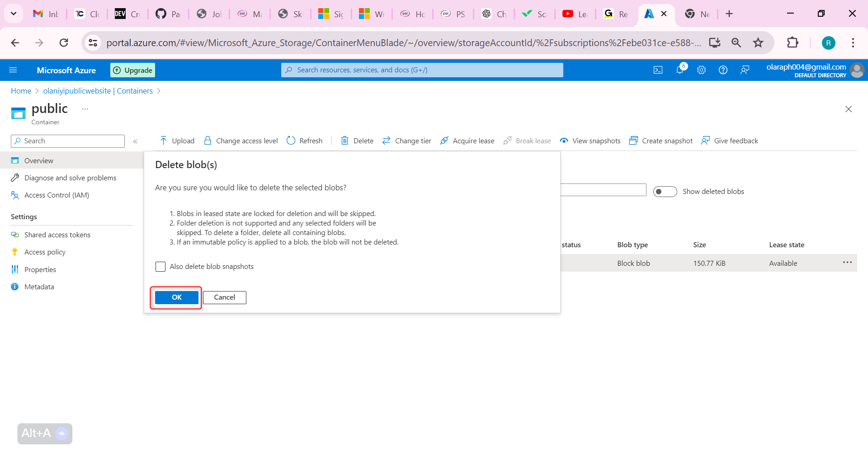Viewport: 868px width, 461px height.
Task: Click the Acquire lease icon
Action: point(444,141)
